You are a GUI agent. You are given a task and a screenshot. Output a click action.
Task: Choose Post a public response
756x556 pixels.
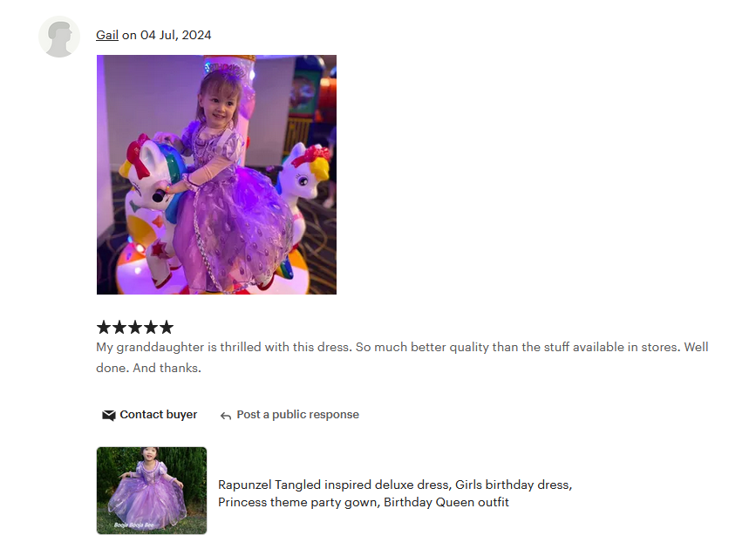coord(297,414)
